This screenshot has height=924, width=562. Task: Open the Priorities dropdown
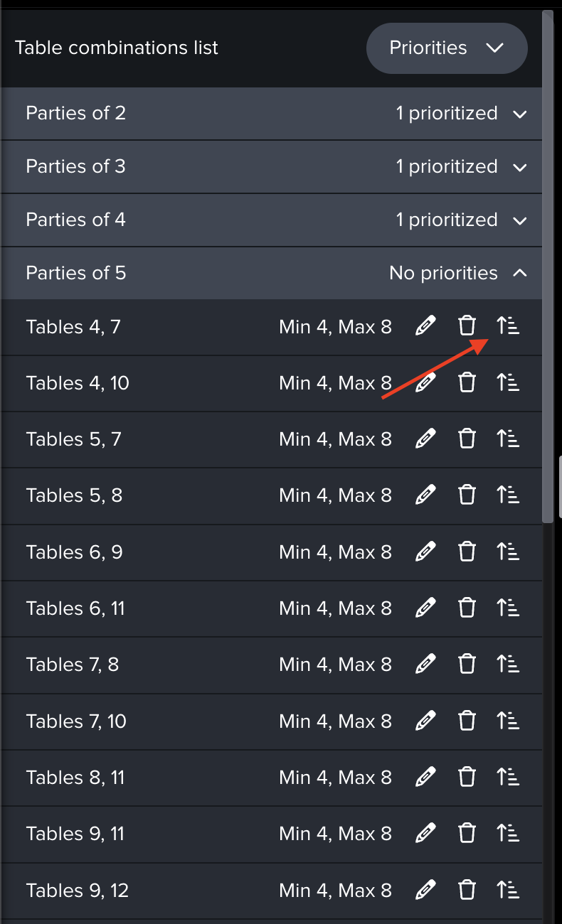(x=446, y=48)
